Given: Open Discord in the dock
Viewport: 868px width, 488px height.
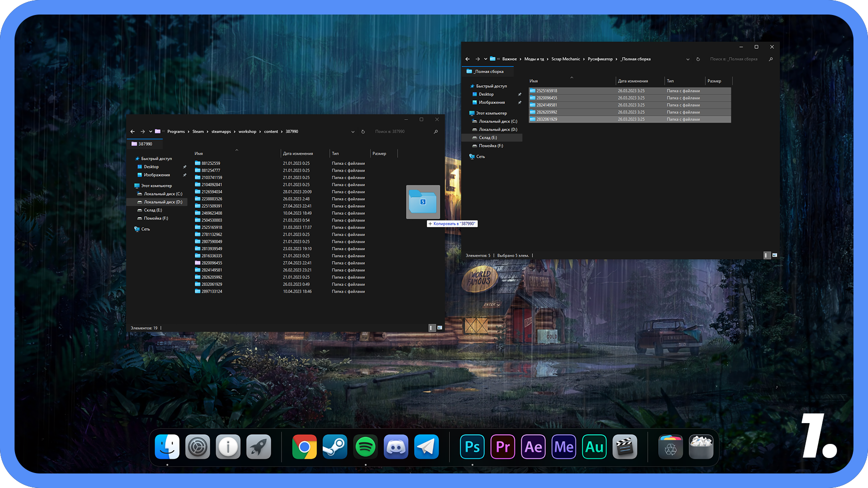Looking at the screenshot, I should tap(396, 446).
